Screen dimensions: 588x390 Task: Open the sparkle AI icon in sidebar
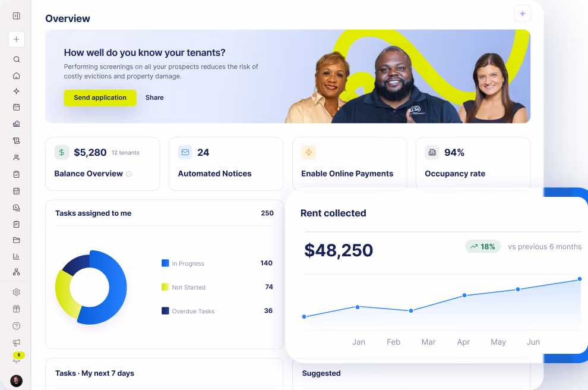(17, 91)
